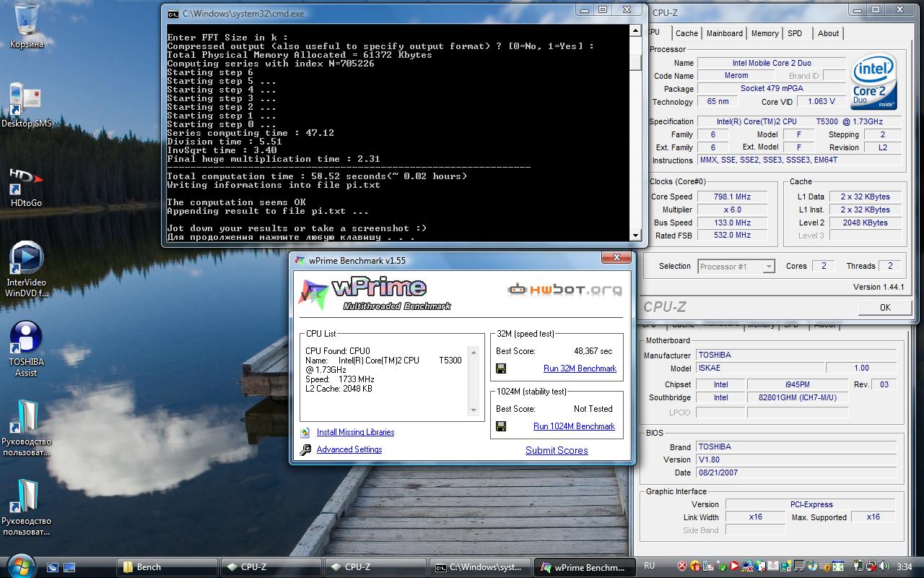Click the icon beside Install Missing Libraries
924x578 pixels.
click(305, 432)
